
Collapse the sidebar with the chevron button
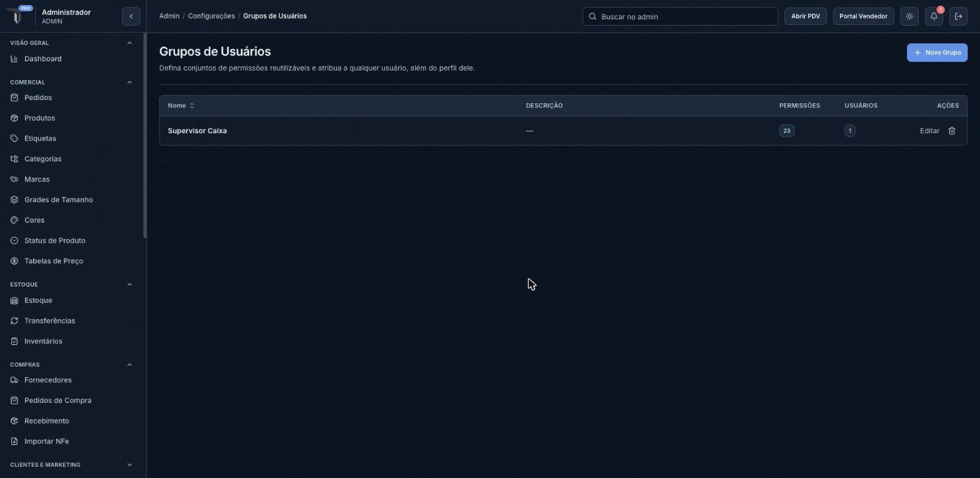pyautogui.click(x=131, y=16)
